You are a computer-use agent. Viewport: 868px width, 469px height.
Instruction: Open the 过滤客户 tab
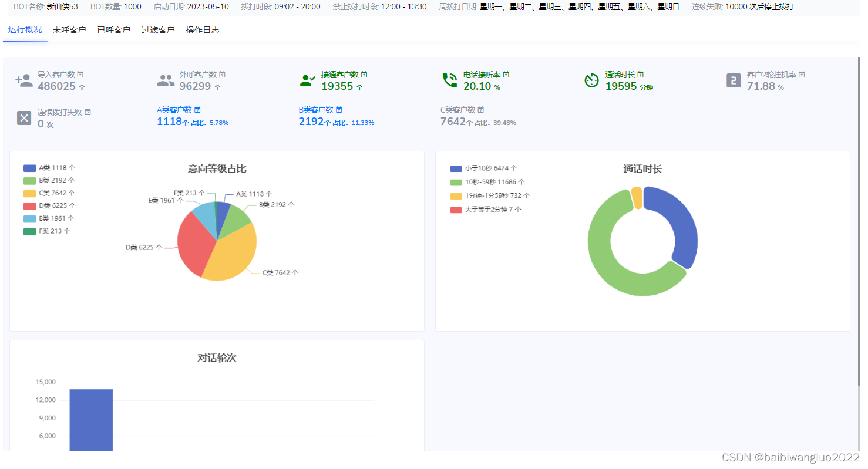(x=158, y=30)
